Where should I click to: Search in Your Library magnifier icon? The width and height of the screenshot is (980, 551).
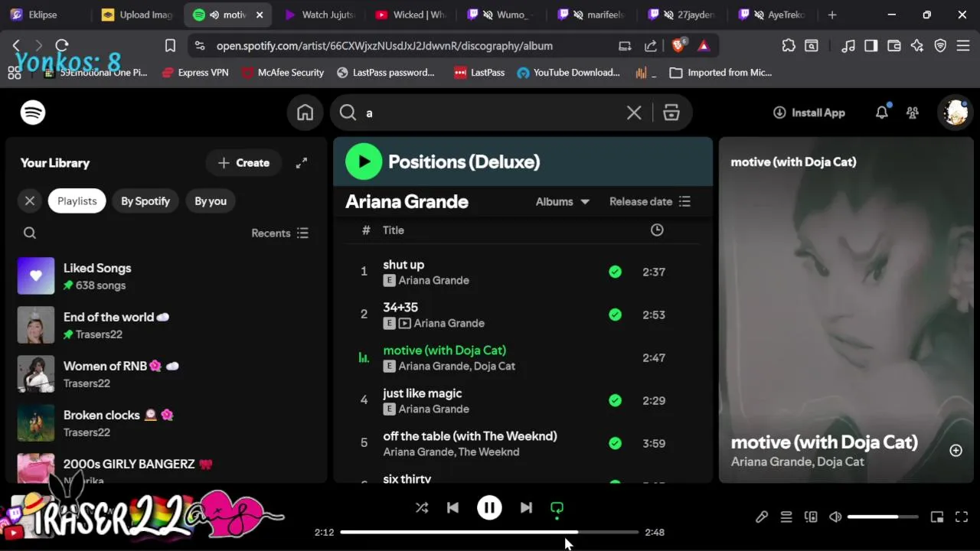point(30,233)
